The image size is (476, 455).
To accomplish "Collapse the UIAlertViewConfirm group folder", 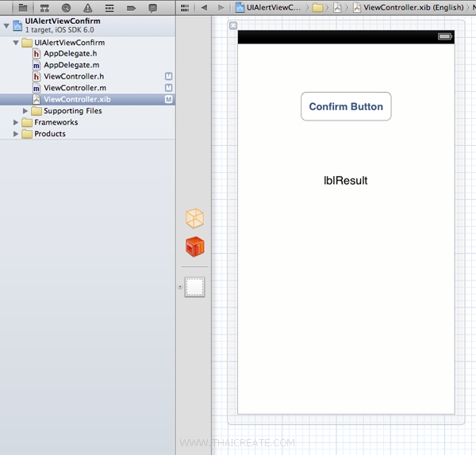I will coord(16,43).
